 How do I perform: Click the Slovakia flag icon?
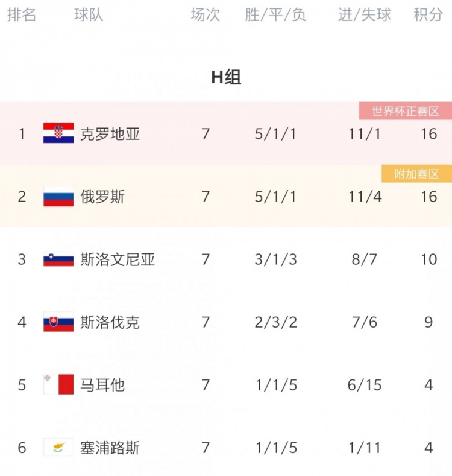pyautogui.click(x=58, y=322)
